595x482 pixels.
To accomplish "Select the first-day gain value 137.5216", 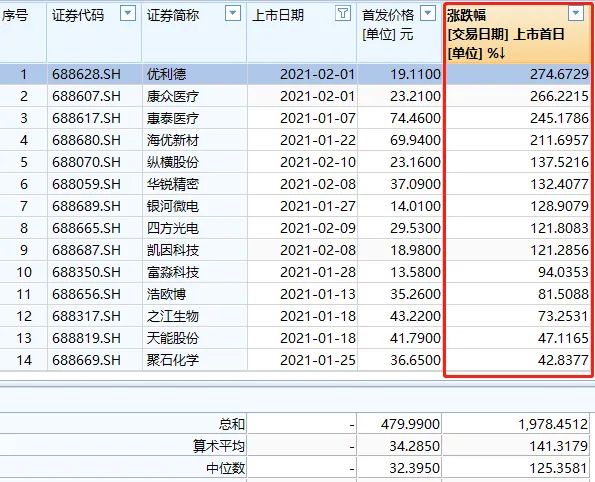I will click(x=559, y=162).
